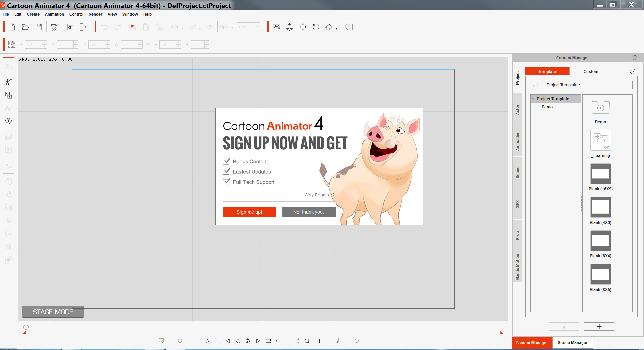This screenshot has width=644, height=350.
Task: Open the Character Composer tool in the left sidebar
Action: coord(8,82)
